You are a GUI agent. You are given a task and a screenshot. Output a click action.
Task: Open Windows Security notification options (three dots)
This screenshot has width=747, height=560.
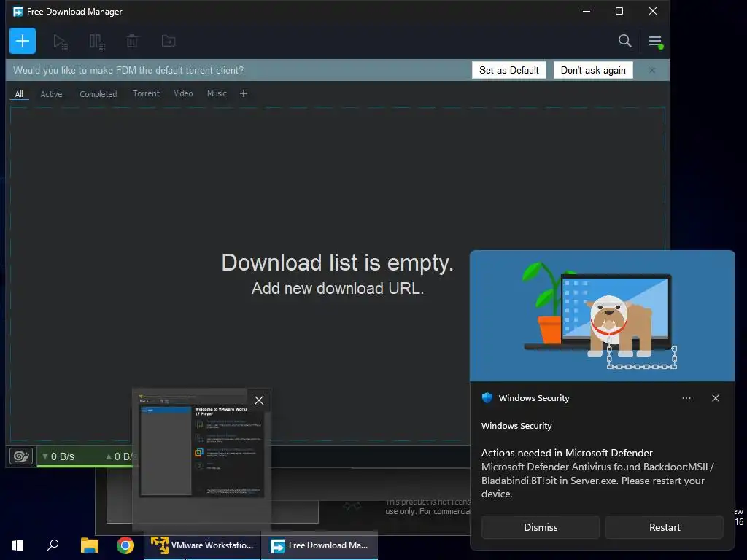(686, 398)
